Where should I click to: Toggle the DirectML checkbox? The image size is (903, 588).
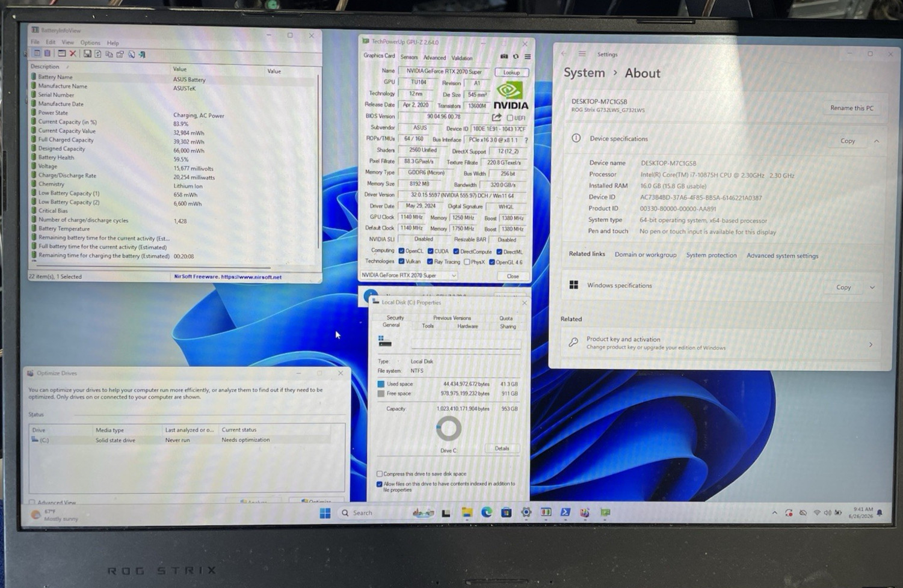click(x=499, y=251)
